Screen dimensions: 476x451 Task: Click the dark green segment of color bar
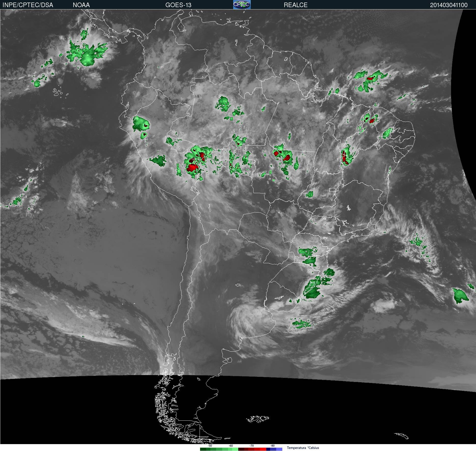(x=203, y=449)
